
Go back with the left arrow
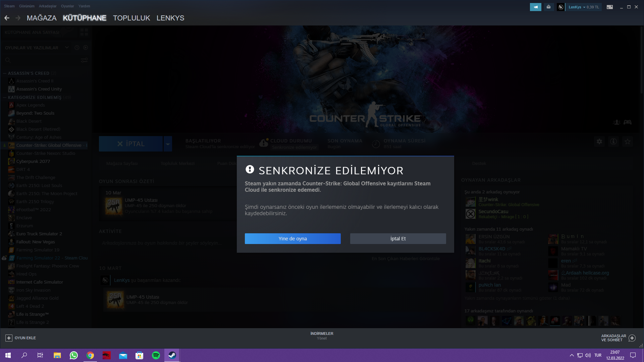[x=7, y=18]
